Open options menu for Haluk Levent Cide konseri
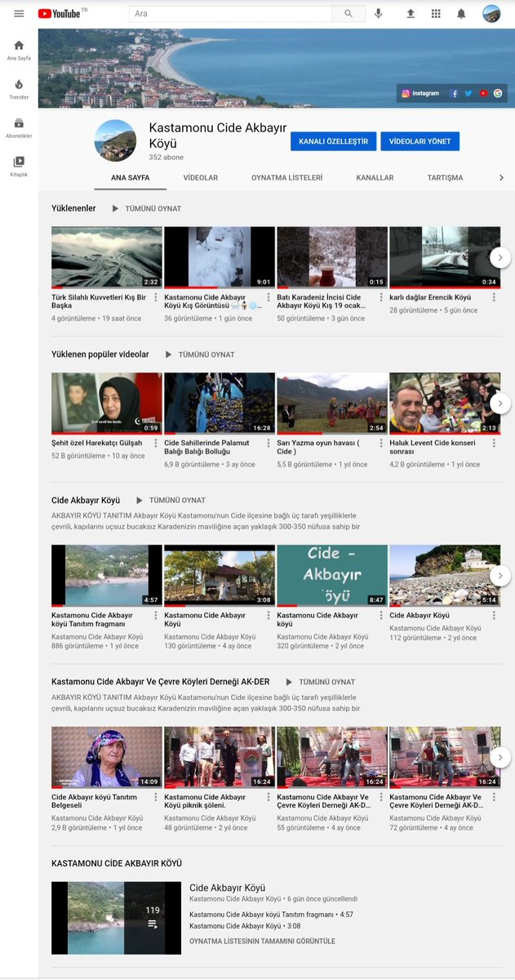The image size is (515, 980). tap(495, 443)
